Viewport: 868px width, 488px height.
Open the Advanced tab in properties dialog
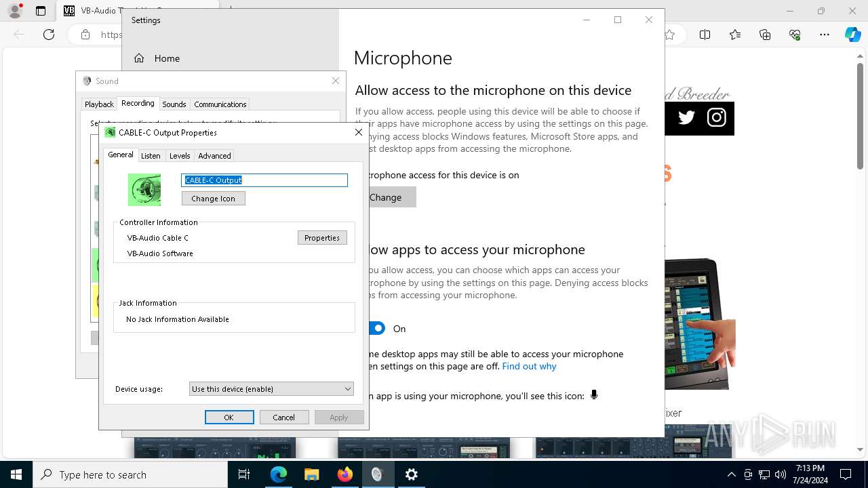(214, 156)
